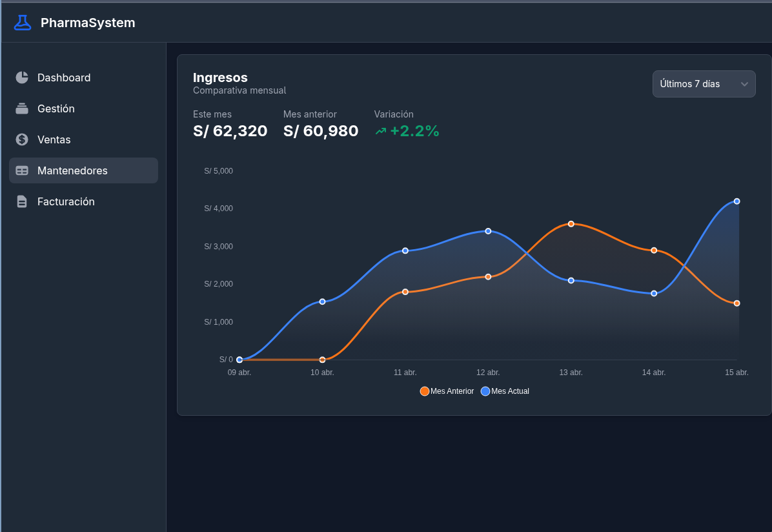Toggle Mes Anterior series in chart legend

pyautogui.click(x=447, y=391)
